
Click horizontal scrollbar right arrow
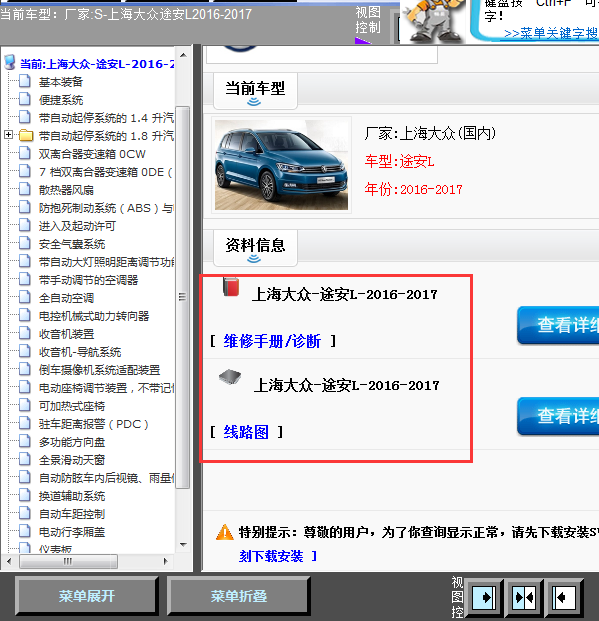166,561
